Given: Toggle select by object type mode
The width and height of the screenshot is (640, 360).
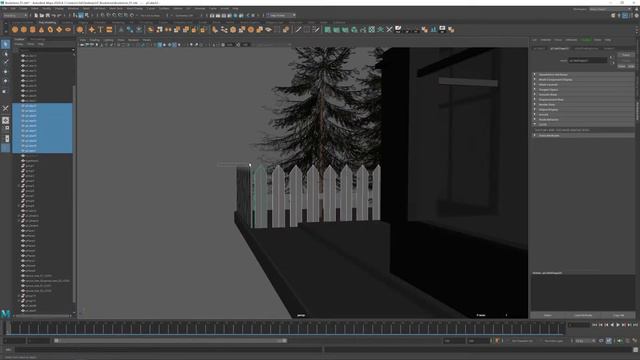Looking at the screenshot, I should point(81,16).
